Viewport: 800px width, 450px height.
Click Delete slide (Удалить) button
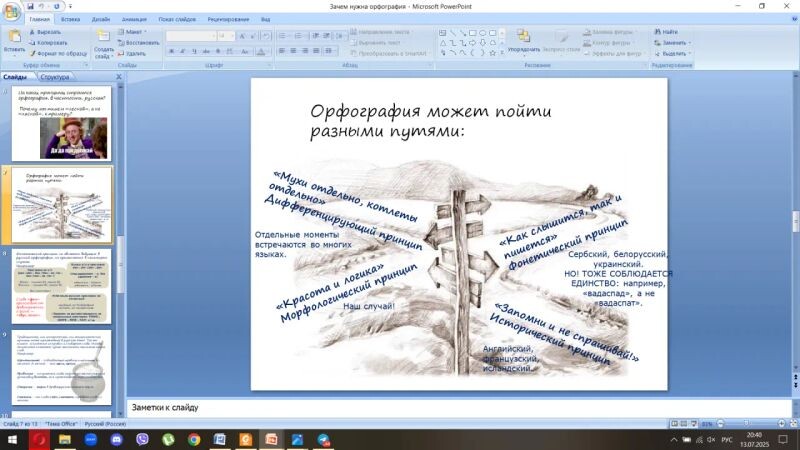pyautogui.click(x=135, y=54)
